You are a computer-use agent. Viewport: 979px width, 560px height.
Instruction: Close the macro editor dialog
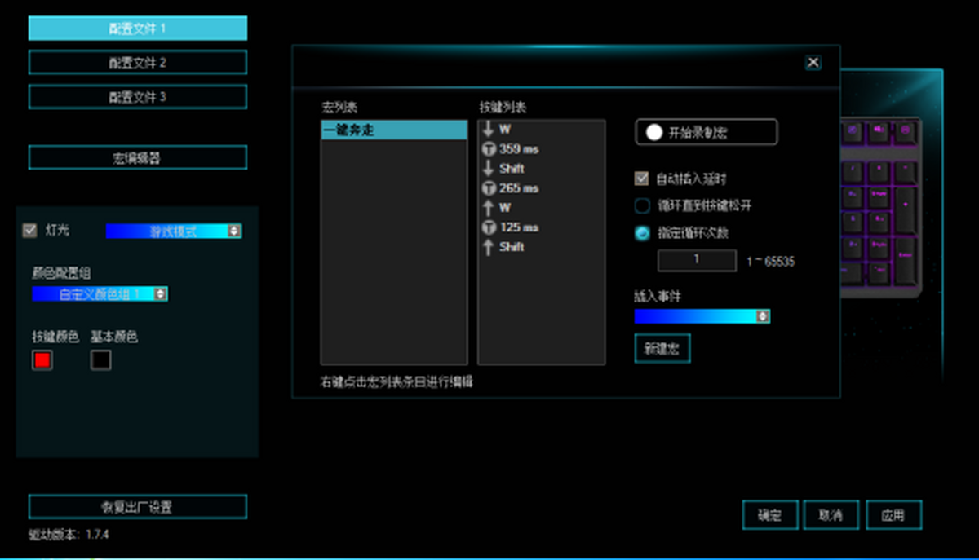pyautogui.click(x=813, y=63)
